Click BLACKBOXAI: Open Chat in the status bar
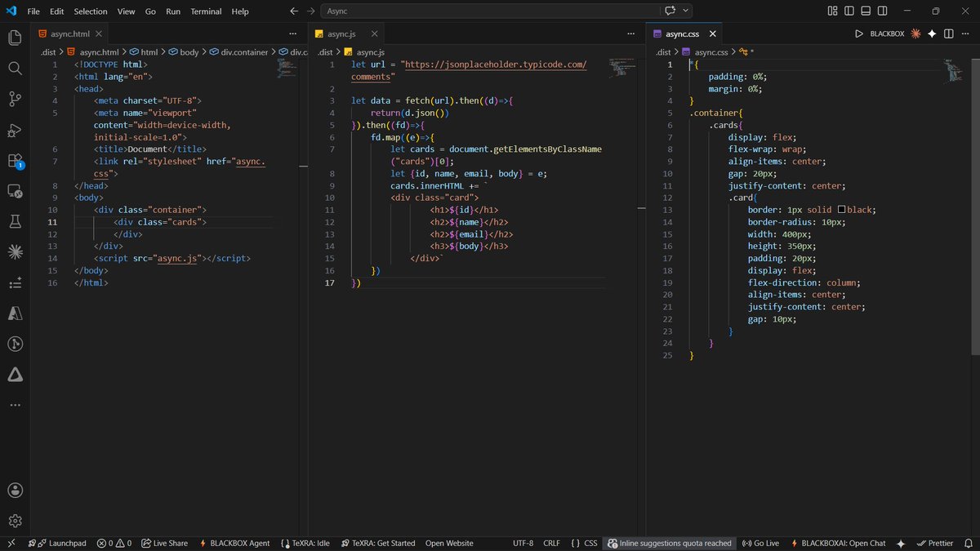The width and height of the screenshot is (980, 551). tap(838, 543)
